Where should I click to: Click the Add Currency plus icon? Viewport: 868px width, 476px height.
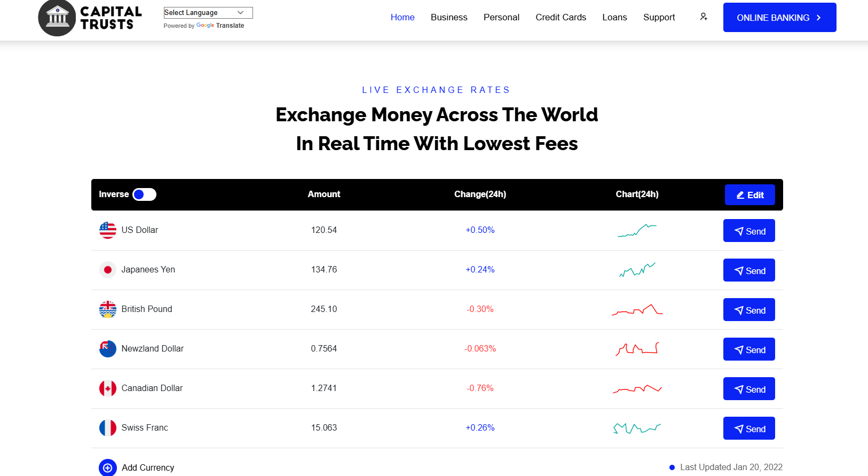click(108, 467)
